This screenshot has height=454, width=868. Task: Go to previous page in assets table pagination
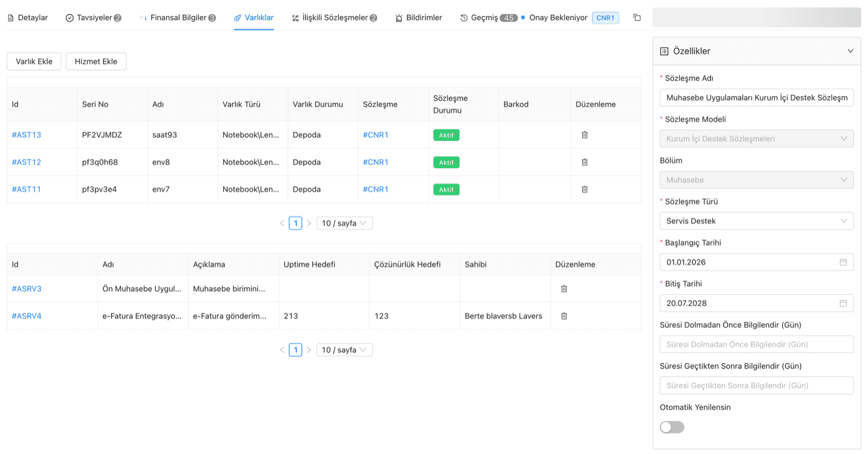pos(282,223)
